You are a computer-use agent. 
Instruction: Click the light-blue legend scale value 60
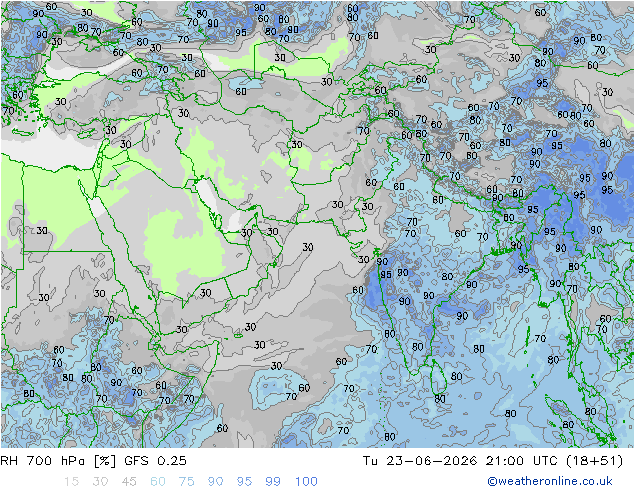[158, 481]
